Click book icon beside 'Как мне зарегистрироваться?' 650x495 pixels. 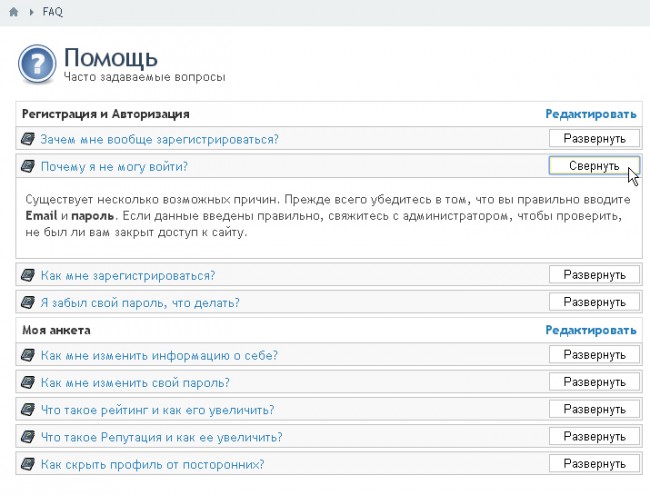[x=28, y=275]
